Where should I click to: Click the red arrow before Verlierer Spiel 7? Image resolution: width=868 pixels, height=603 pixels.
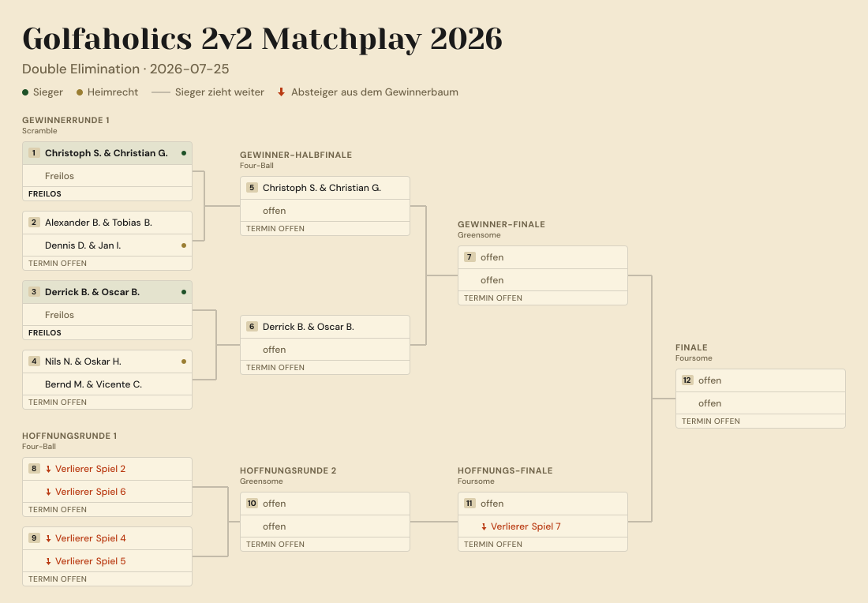[484, 526]
